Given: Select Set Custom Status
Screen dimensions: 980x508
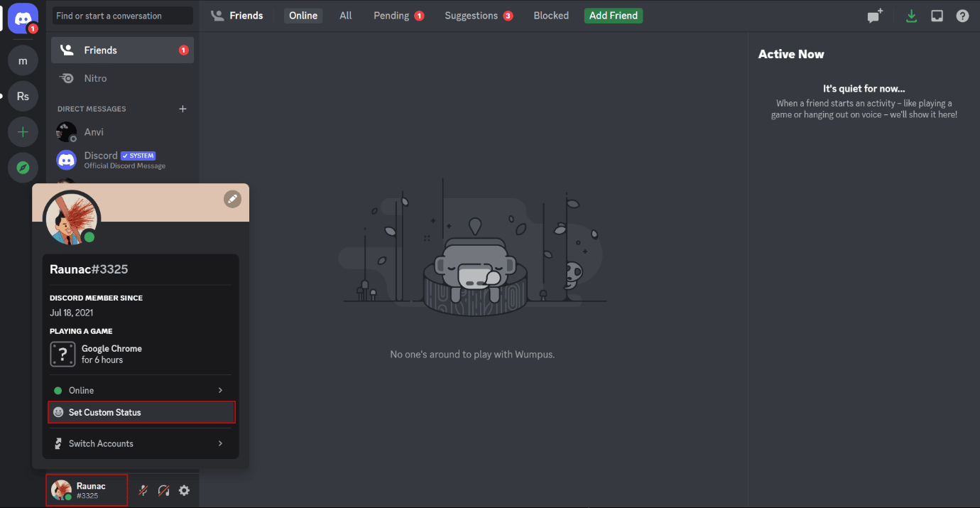Looking at the screenshot, I should pos(141,412).
